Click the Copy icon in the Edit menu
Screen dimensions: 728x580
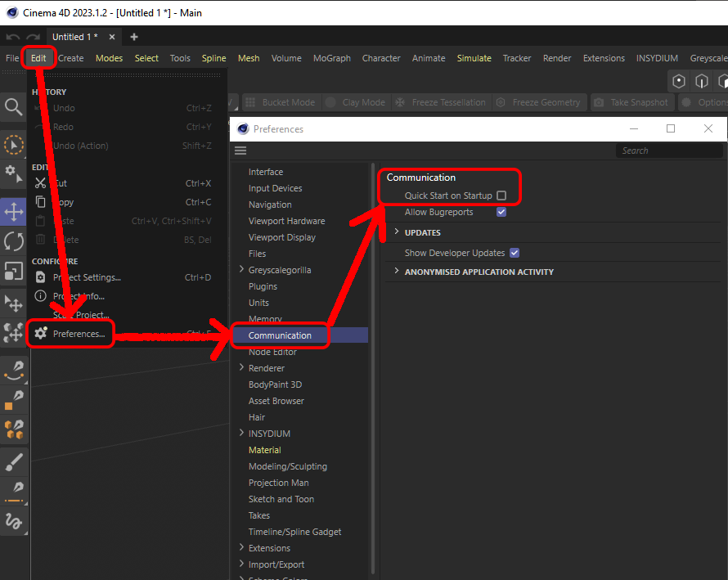40,202
